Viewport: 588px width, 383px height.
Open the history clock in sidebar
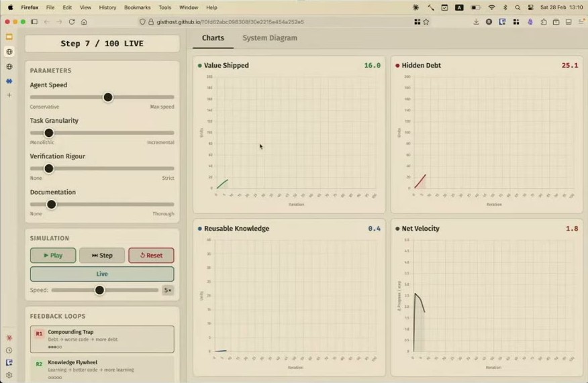click(x=9, y=350)
